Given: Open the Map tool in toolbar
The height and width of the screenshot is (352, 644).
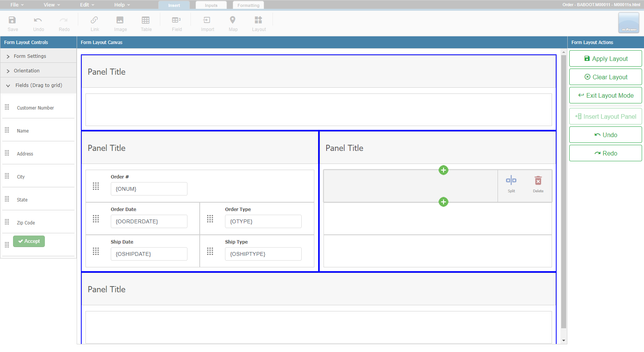Looking at the screenshot, I should pos(233,23).
